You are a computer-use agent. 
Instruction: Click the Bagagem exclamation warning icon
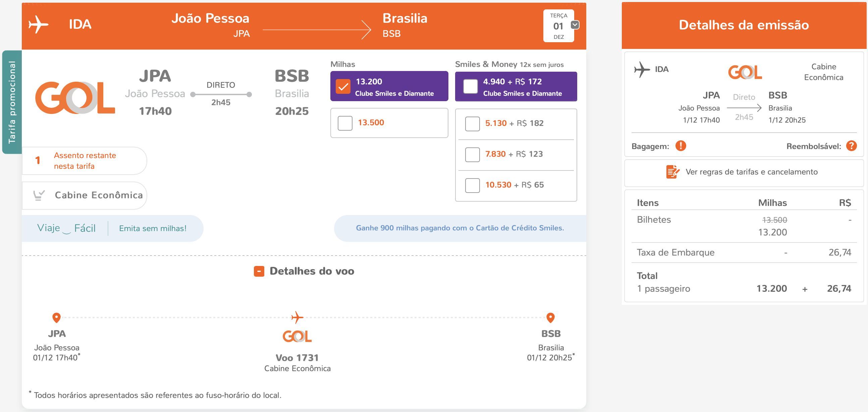[681, 146]
